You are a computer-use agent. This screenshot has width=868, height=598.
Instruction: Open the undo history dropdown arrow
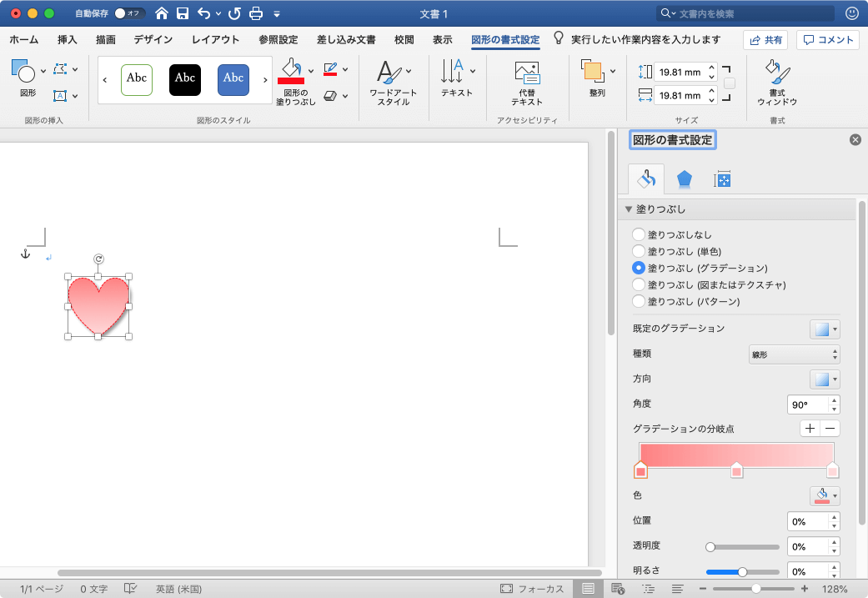[x=218, y=14]
